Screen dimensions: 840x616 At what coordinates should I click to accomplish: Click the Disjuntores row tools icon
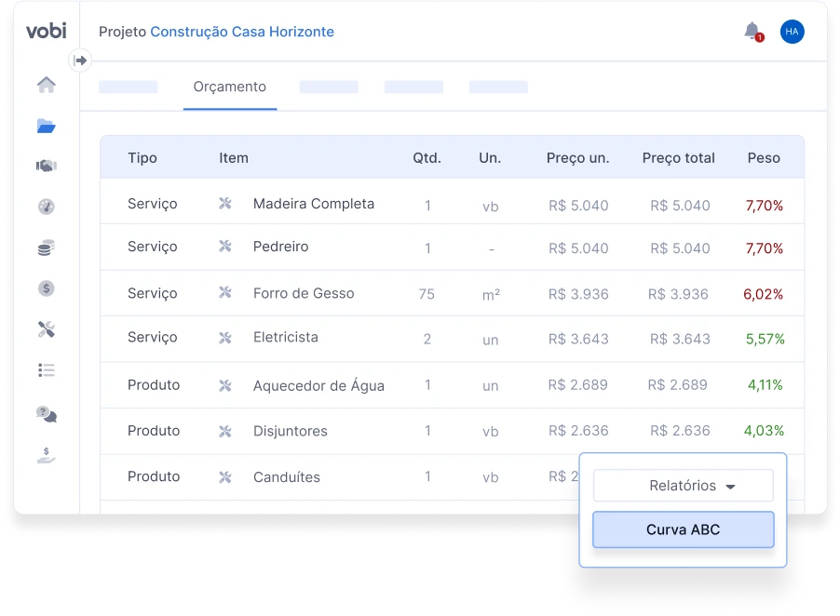point(225,431)
